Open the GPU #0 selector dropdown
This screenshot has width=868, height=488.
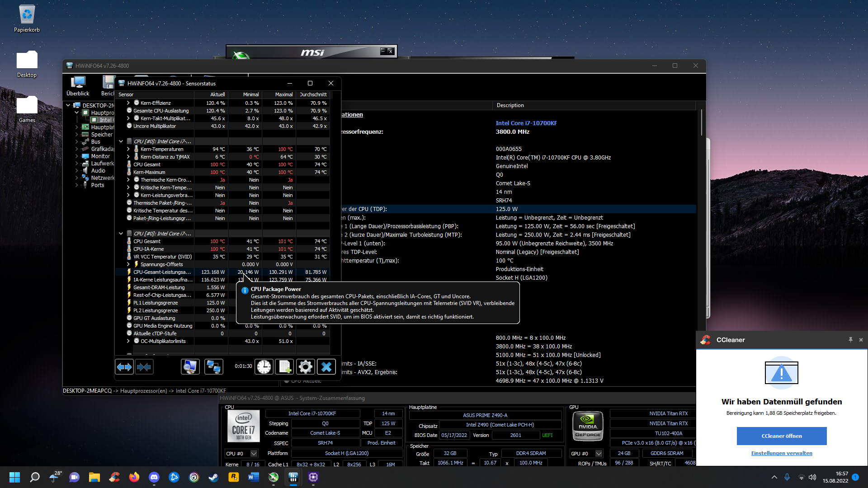click(x=599, y=454)
